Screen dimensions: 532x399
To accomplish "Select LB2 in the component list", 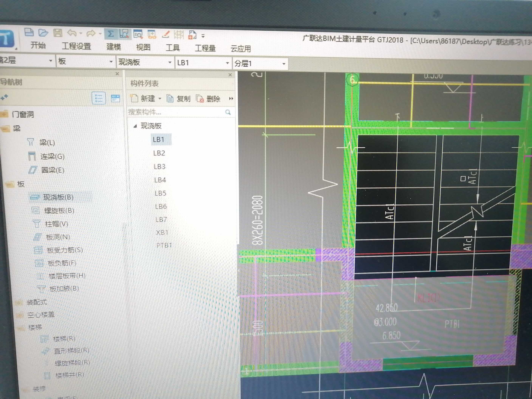I will coord(159,153).
